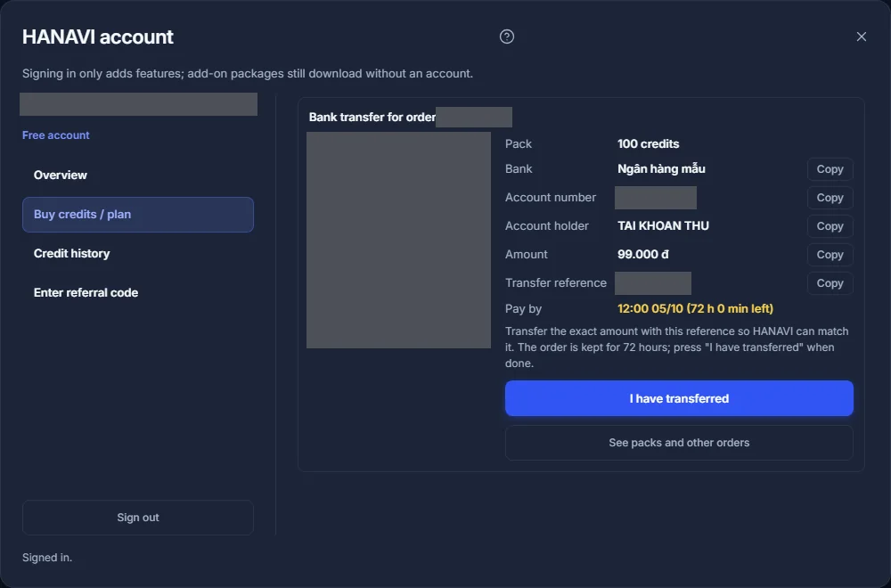The width and height of the screenshot is (891, 588).
Task: Go to Credit history
Action: point(137,253)
